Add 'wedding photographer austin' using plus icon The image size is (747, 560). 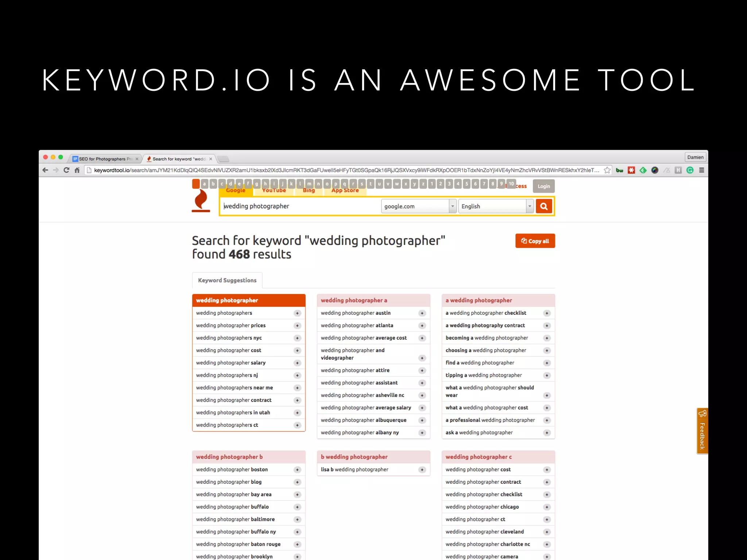tap(422, 313)
